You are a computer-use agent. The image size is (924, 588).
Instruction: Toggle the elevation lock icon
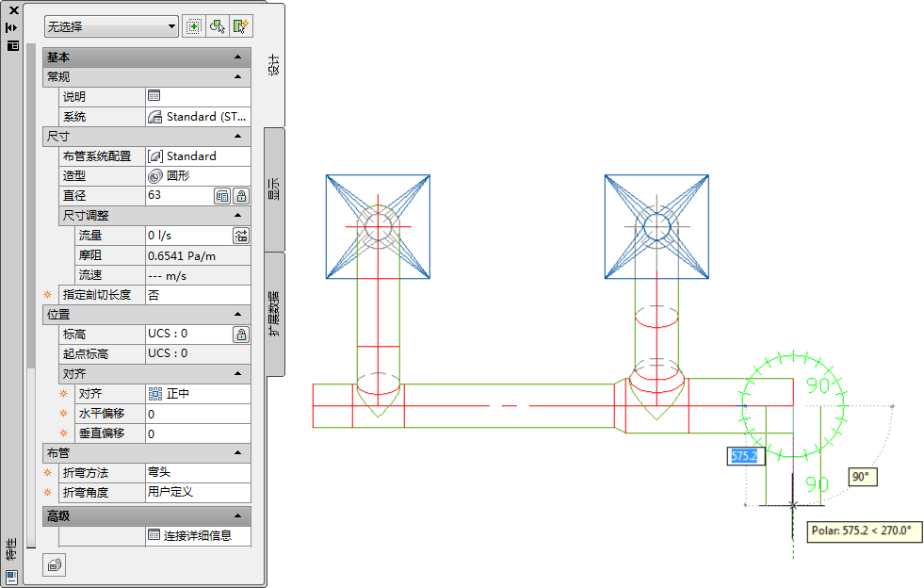point(242,335)
